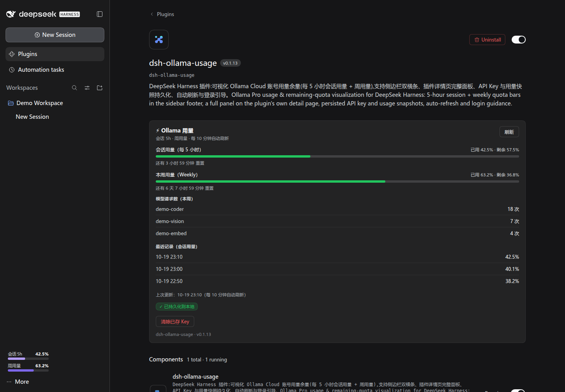This screenshot has width=565, height=392.
Task: Refresh Ollama usage with 刷新 button
Action: coord(509,132)
